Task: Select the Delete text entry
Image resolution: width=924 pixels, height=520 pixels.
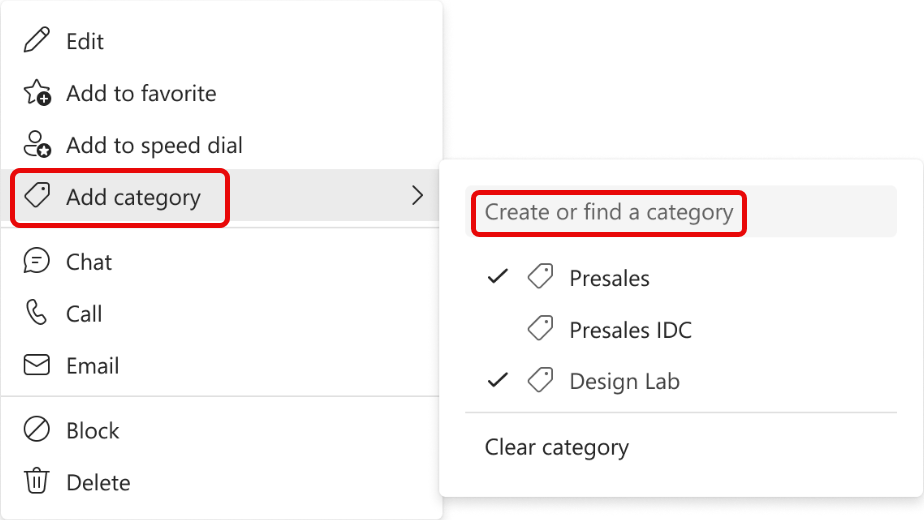Action: [98, 482]
